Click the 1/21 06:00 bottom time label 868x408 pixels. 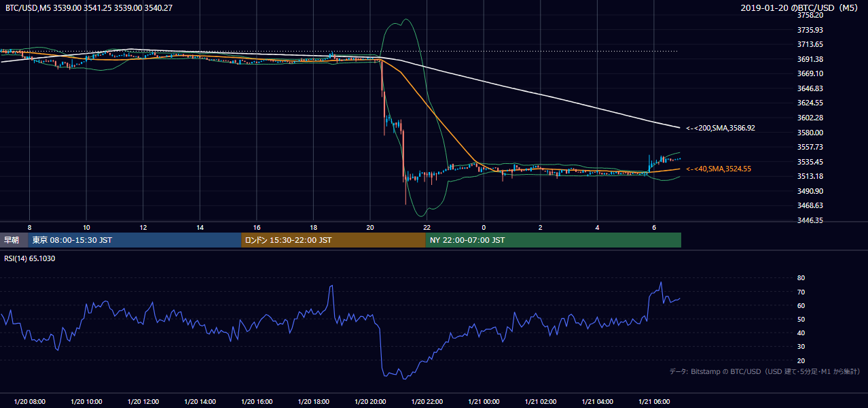tap(654, 402)
